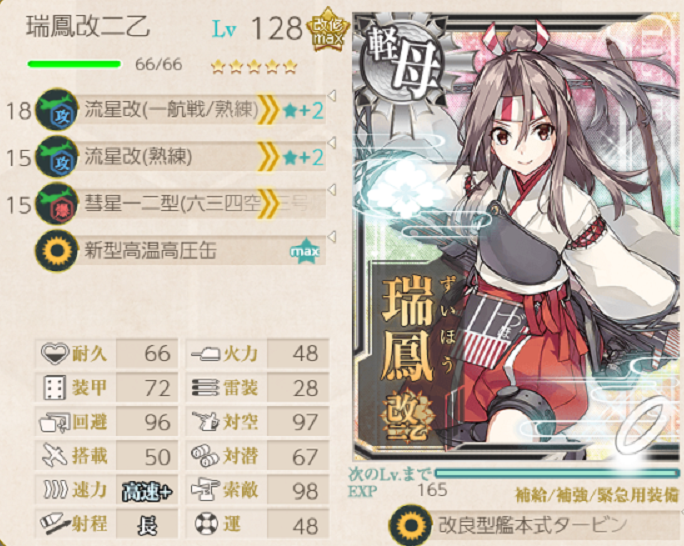Click the torpedo bomber icon on 流星改(一航戦/熟練)

56,109
